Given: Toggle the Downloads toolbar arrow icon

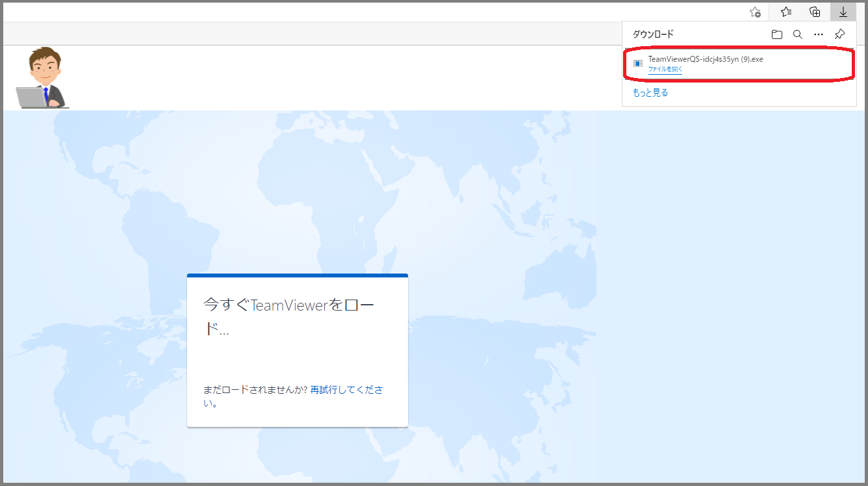Looking at the screenshot, I should point(843,12).
